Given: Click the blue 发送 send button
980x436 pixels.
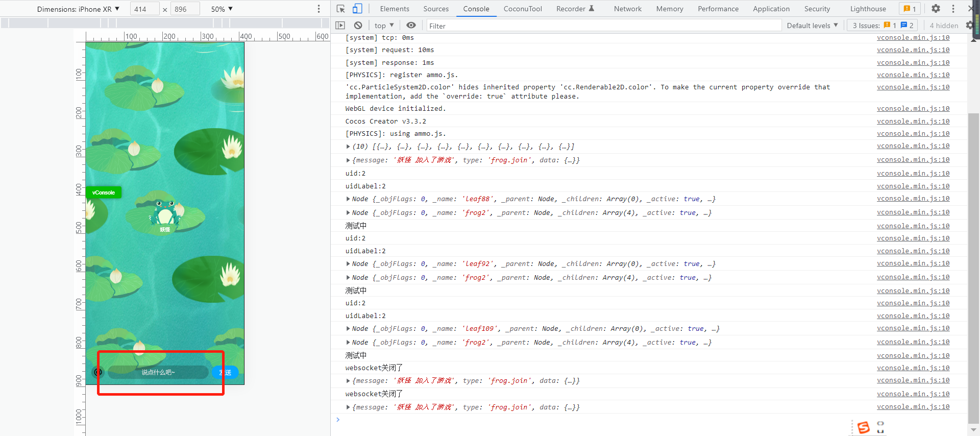Looking at the screenshot, I should pyautogui.click(x=225, y=372).
